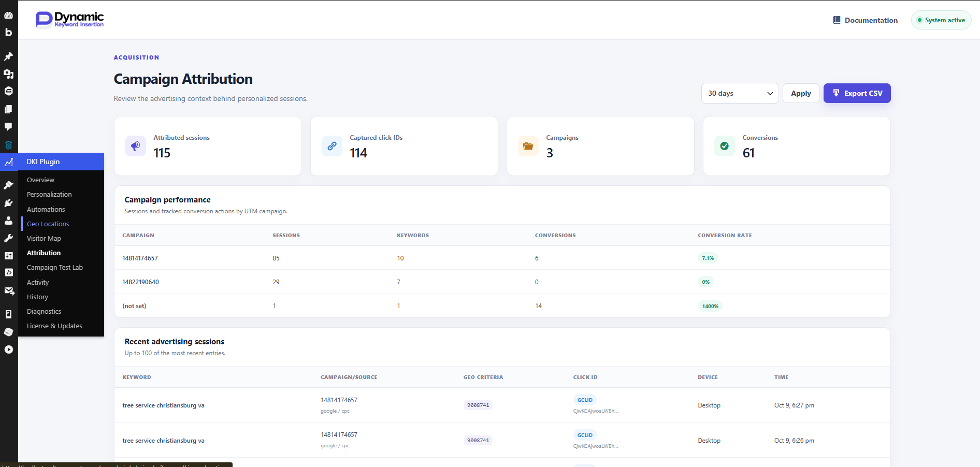This screenshot has width=980, height=467.
Task: Click the mail envelope sidebar icon
Action: coord(9,291)
